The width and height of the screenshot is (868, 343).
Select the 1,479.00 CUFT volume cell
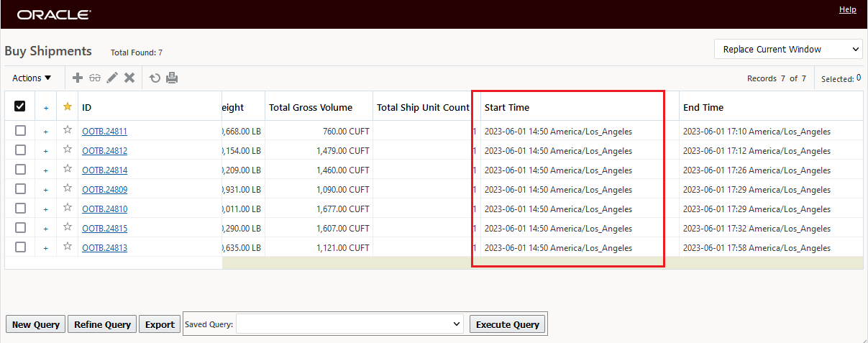tap(319, 151)
